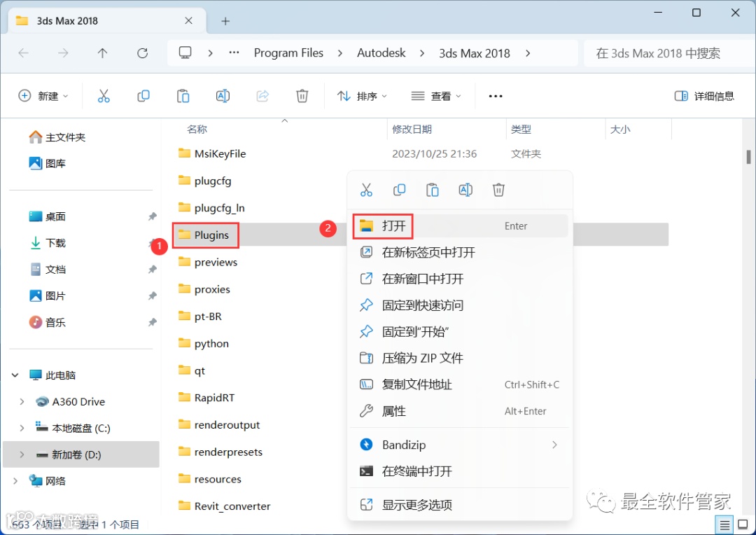Select the renderpresets folder
Viewport: 756px width, 535px height.
[x=228, y=452]
